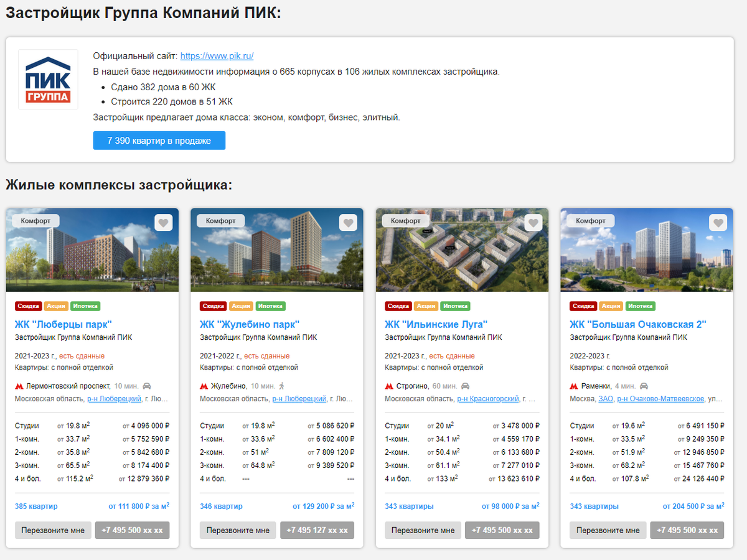Open р-н Люберецкий link in Жулебино парк card

pyautogui.click(x=299, y=399)
